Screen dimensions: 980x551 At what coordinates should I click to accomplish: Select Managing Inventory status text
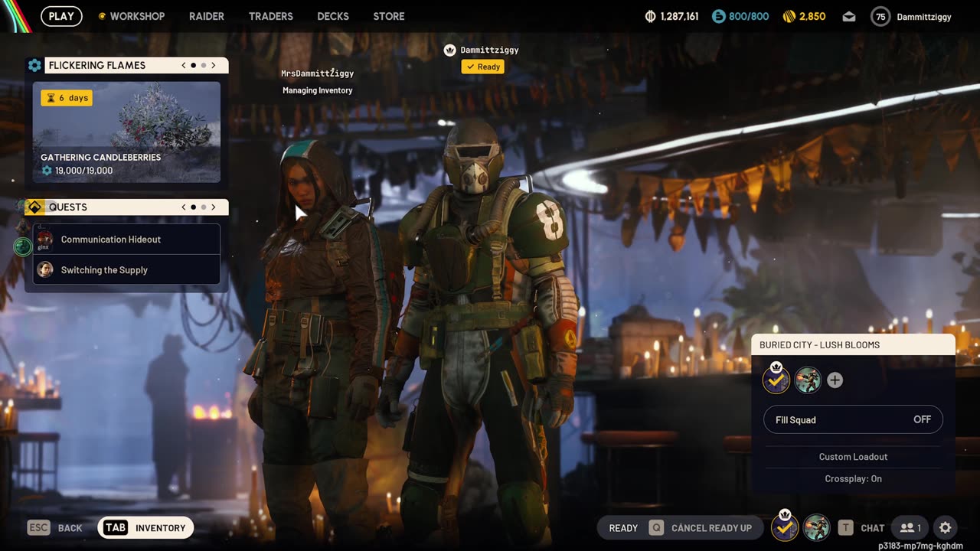[x=318, y=90]
